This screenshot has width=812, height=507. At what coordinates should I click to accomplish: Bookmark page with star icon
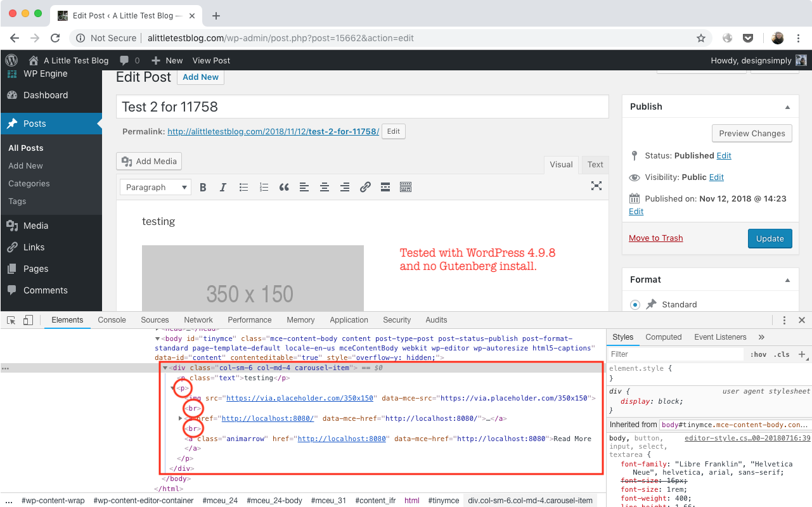point(701,38)
